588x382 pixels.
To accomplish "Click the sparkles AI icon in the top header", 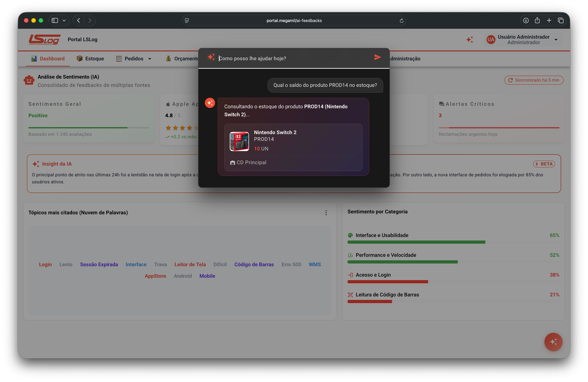I will point(469,39).
